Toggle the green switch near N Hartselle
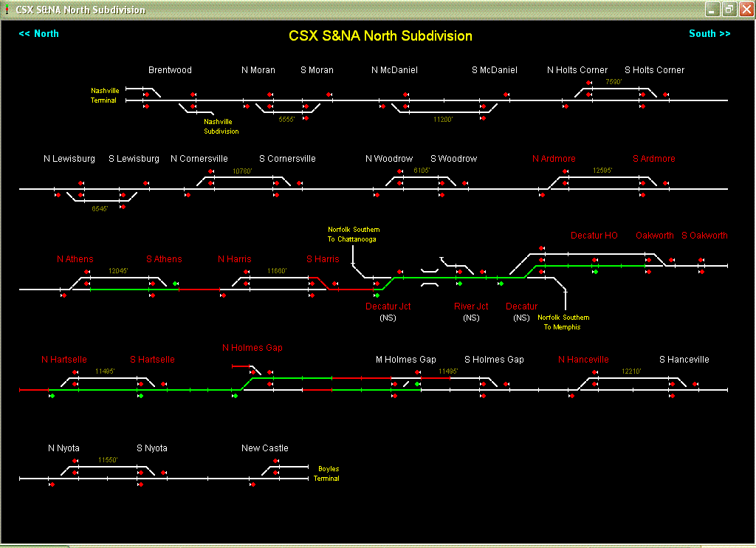 pyautogui.click(x=52, y=395)
